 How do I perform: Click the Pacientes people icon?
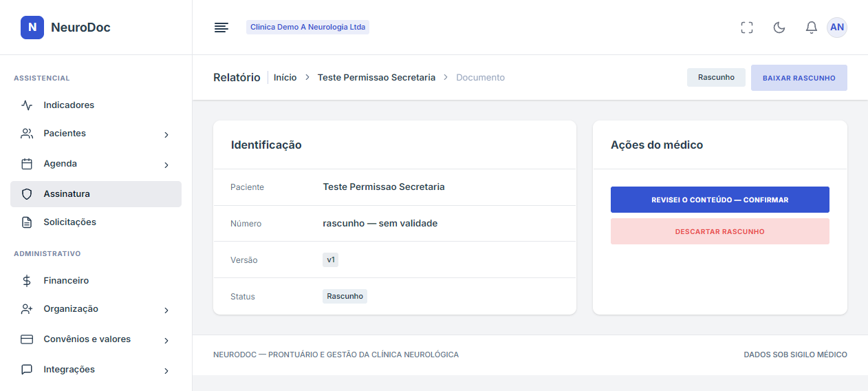click(x=27, y=134)
